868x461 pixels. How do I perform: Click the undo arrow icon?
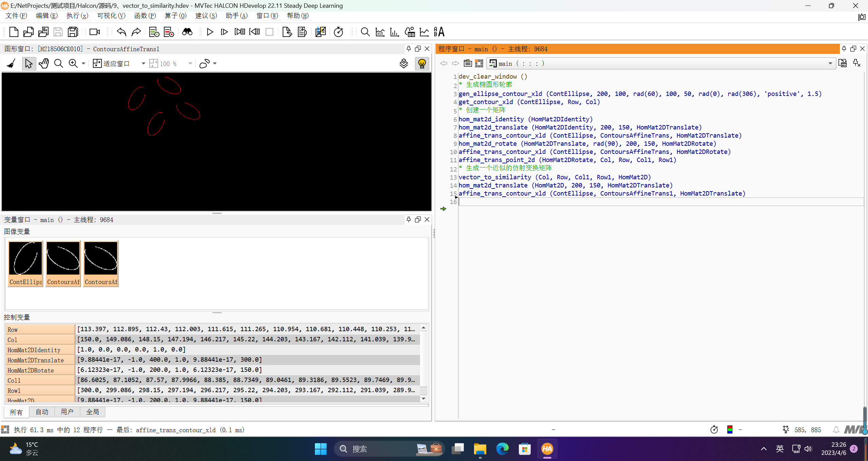click(x=121, y=32)
